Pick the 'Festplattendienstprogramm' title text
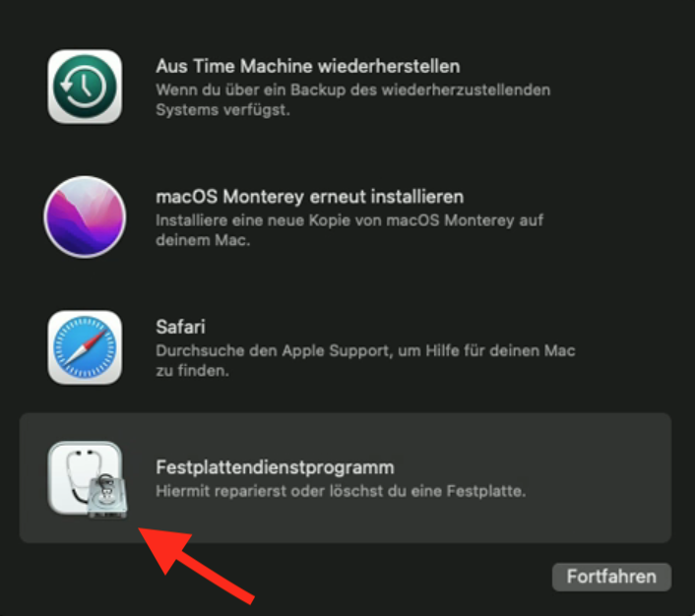 point(275,467)
